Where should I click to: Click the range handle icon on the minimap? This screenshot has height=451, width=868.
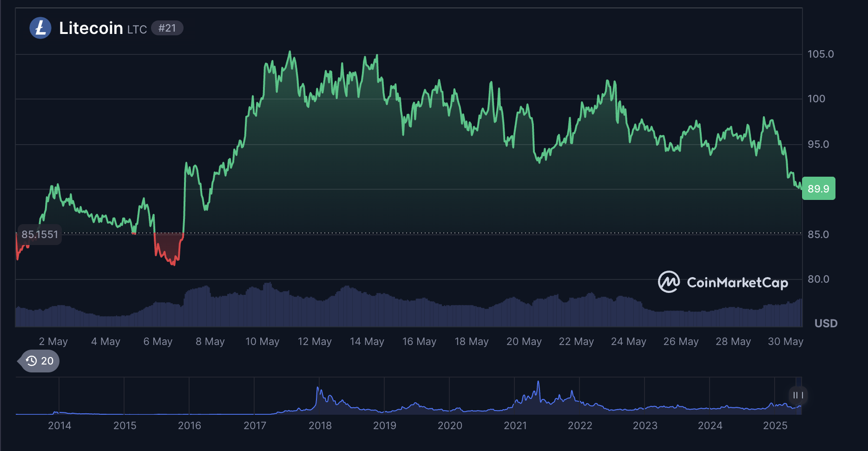[798, 395]
